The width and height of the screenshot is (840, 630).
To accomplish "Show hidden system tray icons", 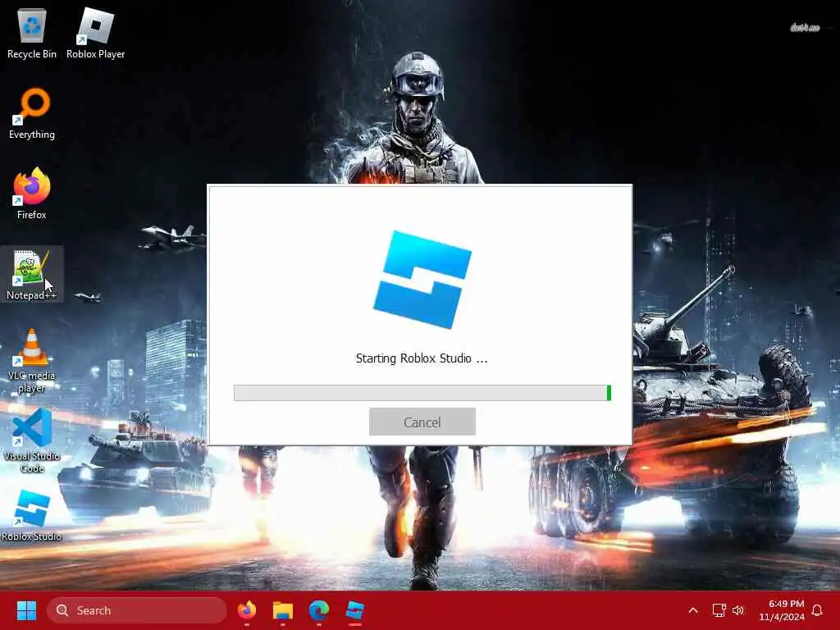I will coord(693,610).
